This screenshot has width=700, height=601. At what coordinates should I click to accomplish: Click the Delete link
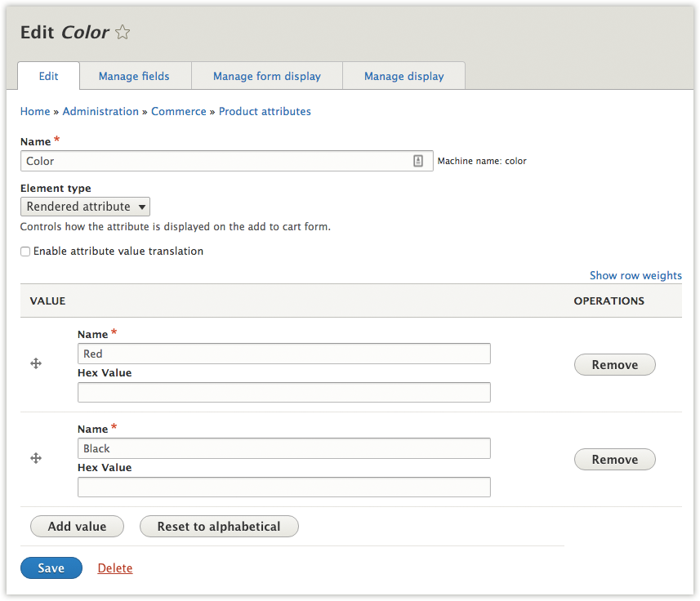[115, 568]
